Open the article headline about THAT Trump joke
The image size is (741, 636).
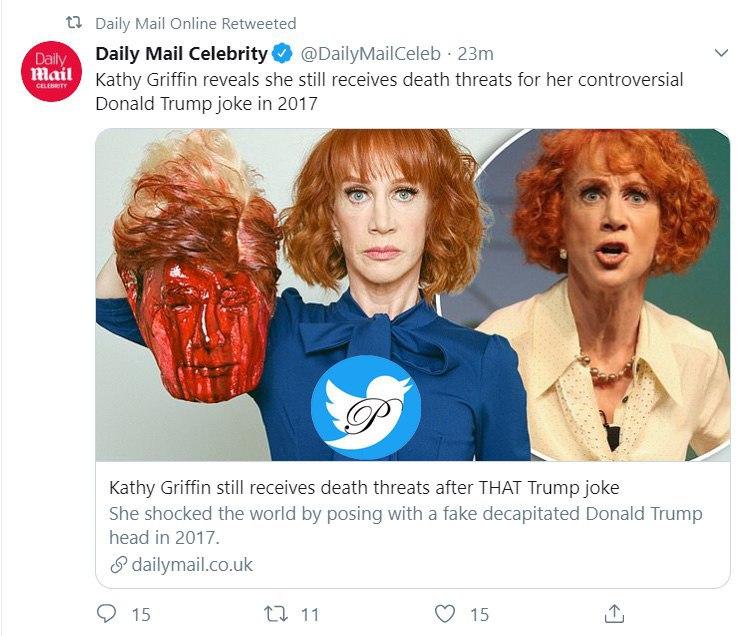[364, 488]
